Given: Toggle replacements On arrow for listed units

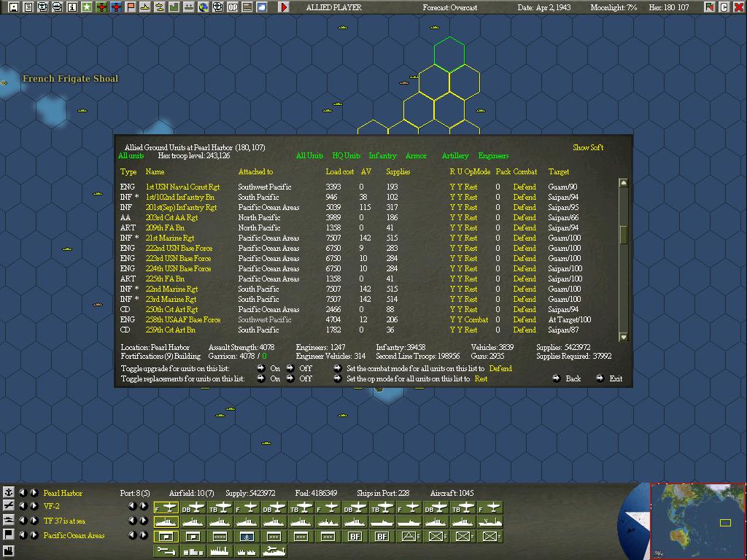Looking at the screenshot, I should tap(261, 378).
